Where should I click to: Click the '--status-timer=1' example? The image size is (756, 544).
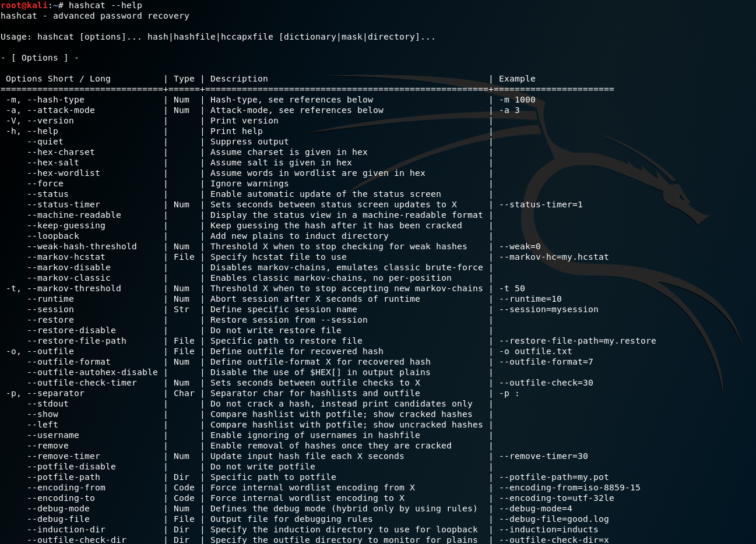[x=541, y=204]
